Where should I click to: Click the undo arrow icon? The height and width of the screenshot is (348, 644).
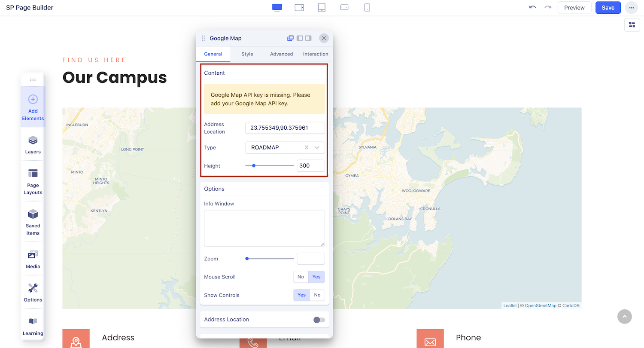[532, 8]
